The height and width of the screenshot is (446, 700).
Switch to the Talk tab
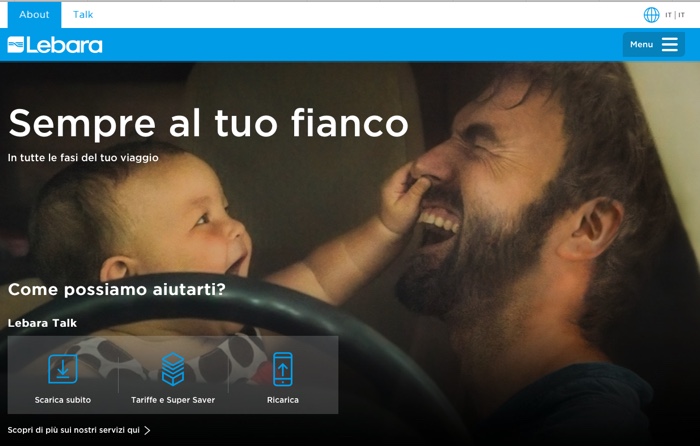[x=83, y=15]
